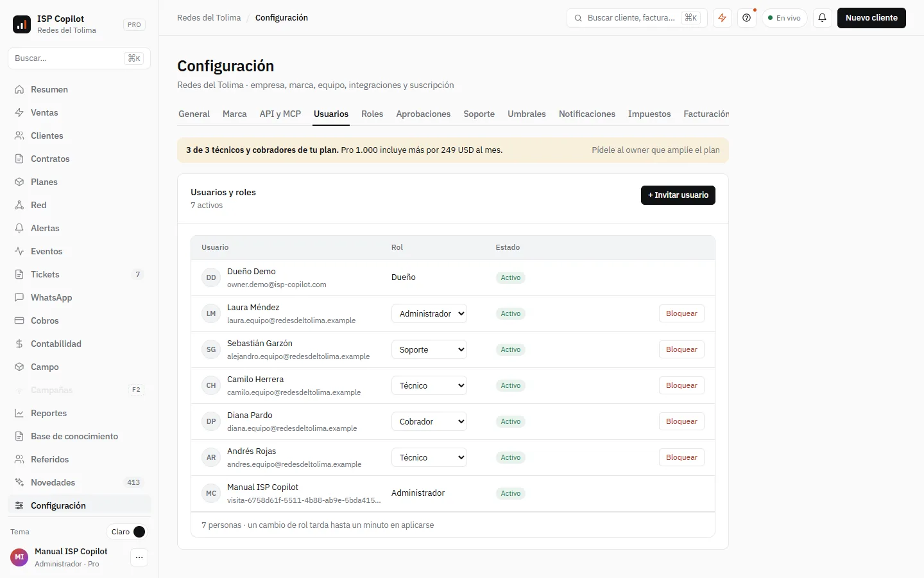Click the Pídele al owner que amplíe el plan text
This screenshot has width=924, height=578.
click(x=656, y=150)
